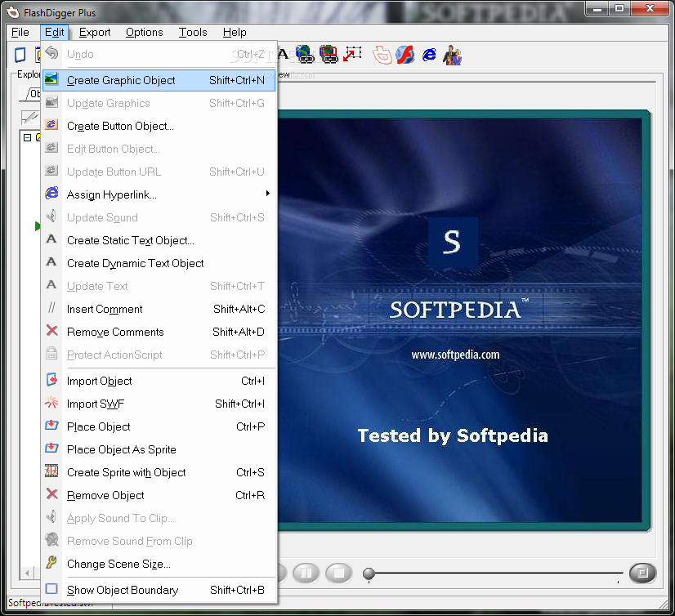Click the Create Button Object icon
675x616 pixels.
coord(51,125)
